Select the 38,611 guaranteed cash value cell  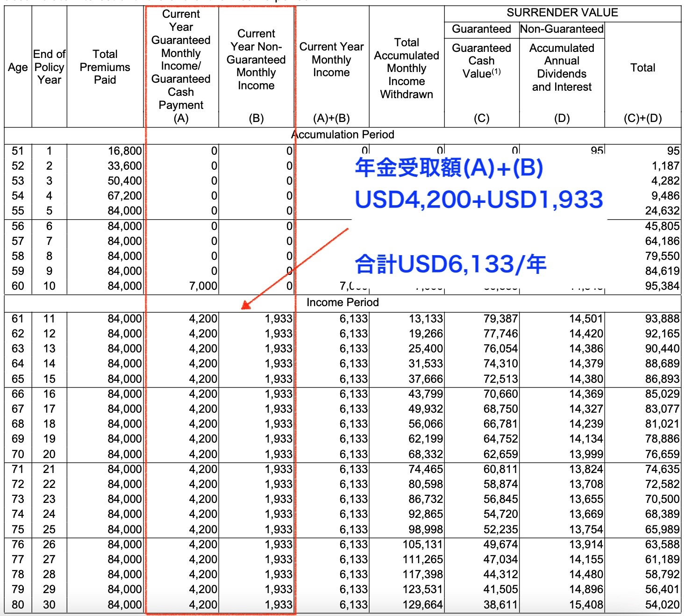500,605
